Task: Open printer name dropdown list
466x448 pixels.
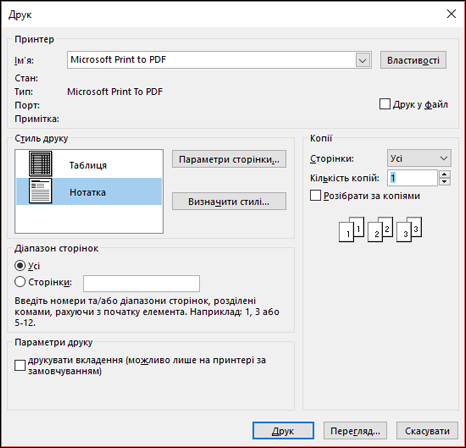Action: coord(363,60)
